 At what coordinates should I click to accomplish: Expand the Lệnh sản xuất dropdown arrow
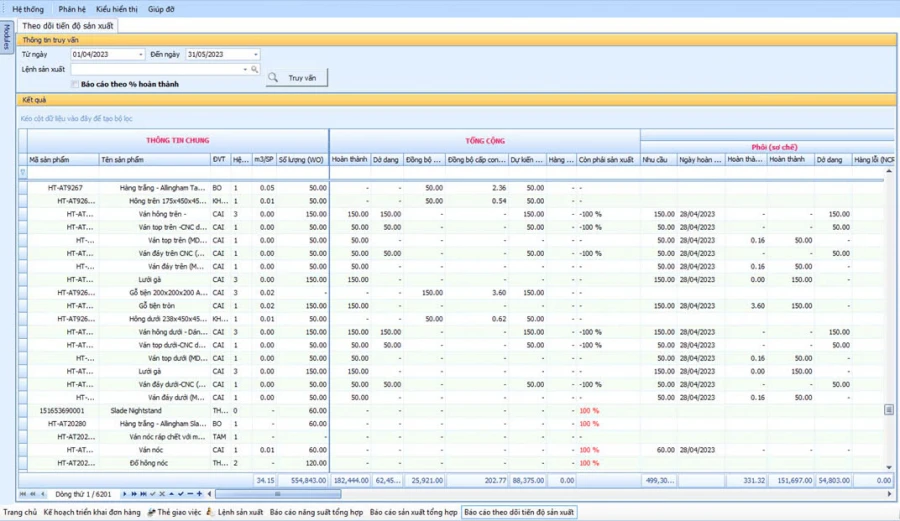coord(245,69)
